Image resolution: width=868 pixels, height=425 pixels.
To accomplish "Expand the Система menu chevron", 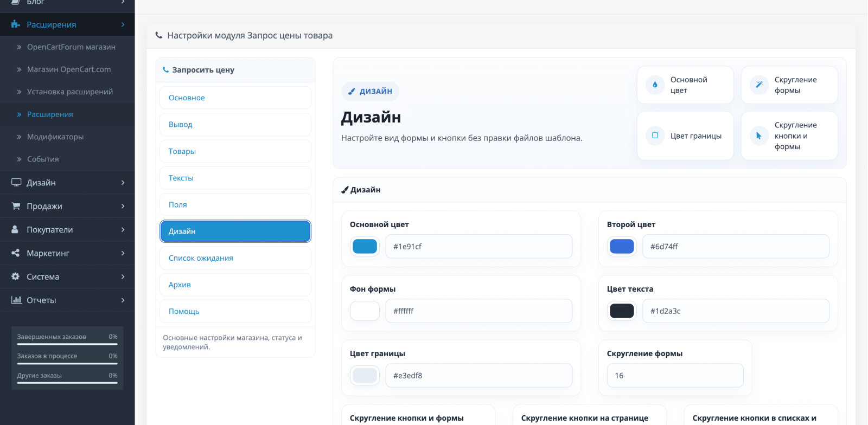I will click(x=123, y=276).
